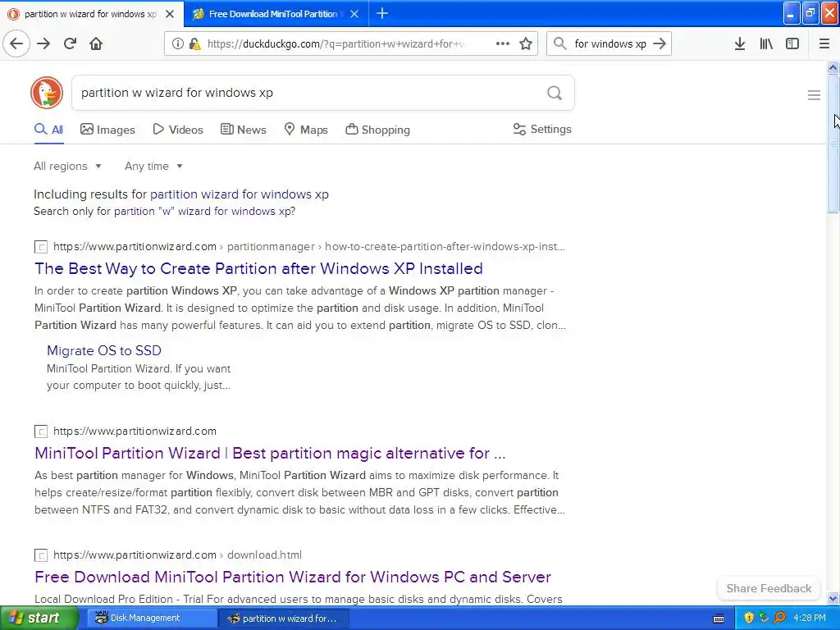This screenshot has height=630, width=840.
Task: Click the security shield tray icon
Action: (749, 618)
